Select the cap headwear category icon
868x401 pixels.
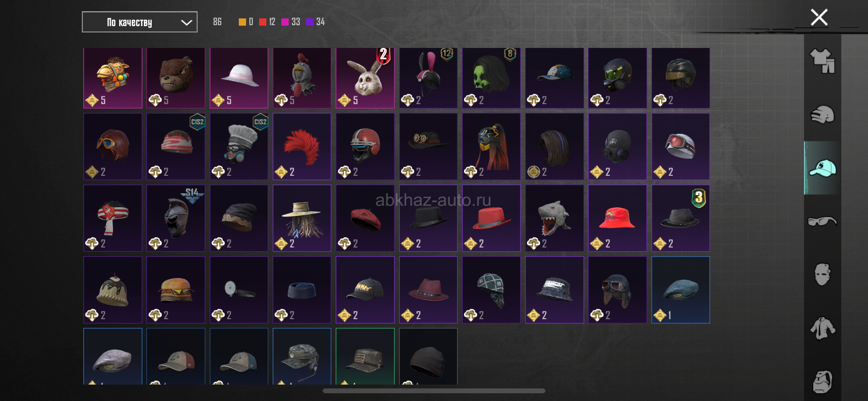pos(822,168)
